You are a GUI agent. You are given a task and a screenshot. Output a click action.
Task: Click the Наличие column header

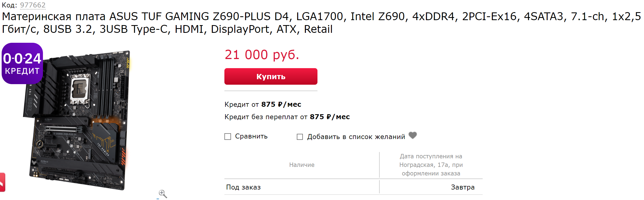point(302,165)
